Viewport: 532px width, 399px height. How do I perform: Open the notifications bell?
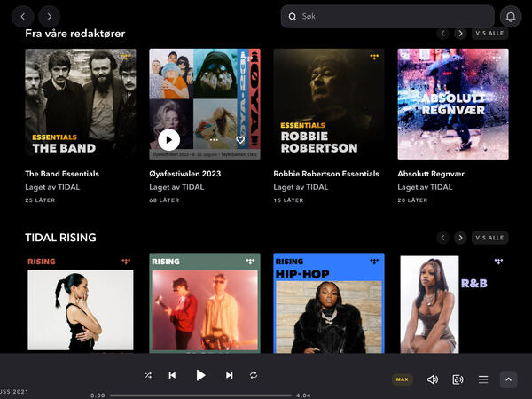point(511,16)
